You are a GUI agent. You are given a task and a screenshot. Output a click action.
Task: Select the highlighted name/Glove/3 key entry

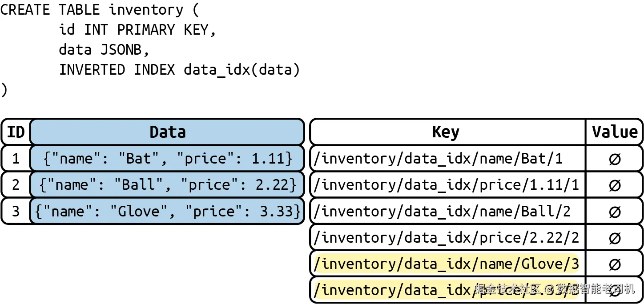(x=446, y=264)
